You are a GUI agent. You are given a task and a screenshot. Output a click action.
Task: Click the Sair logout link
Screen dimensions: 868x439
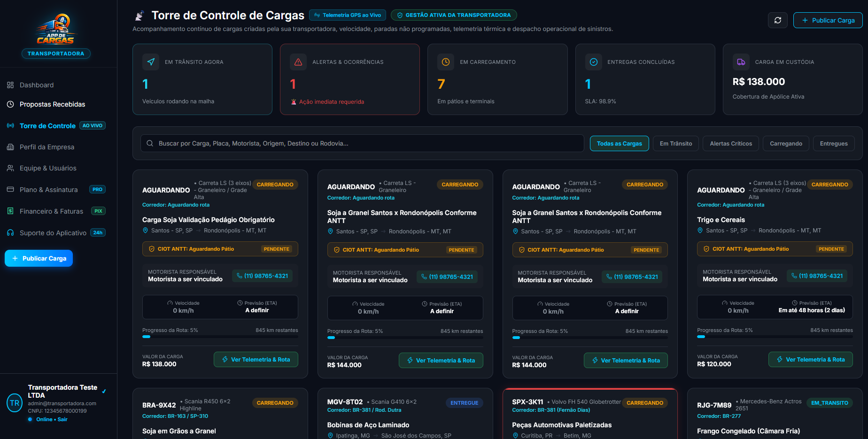tap(62, 419)
